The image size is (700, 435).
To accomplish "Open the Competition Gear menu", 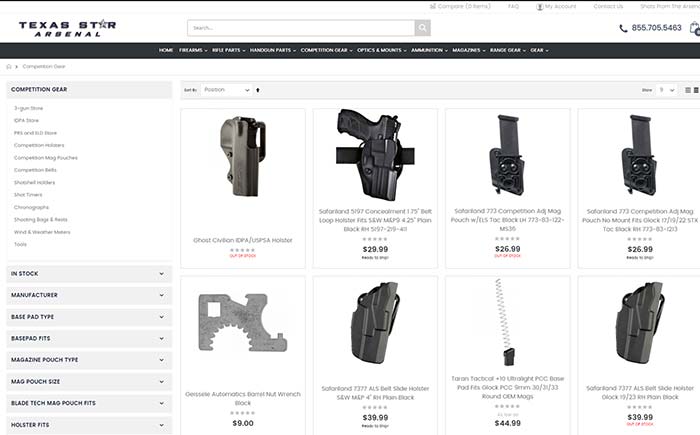I will [x=326, y=50].
